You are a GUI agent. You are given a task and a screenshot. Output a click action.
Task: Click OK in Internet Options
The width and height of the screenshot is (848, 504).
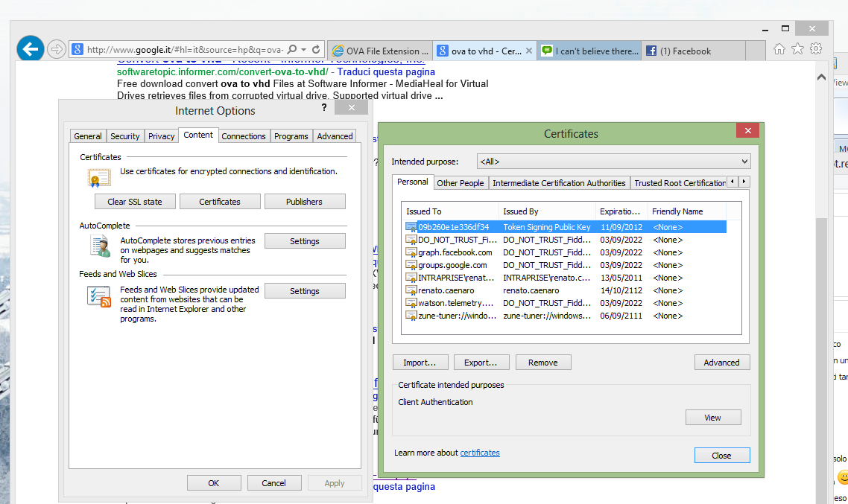pos(214,483)
